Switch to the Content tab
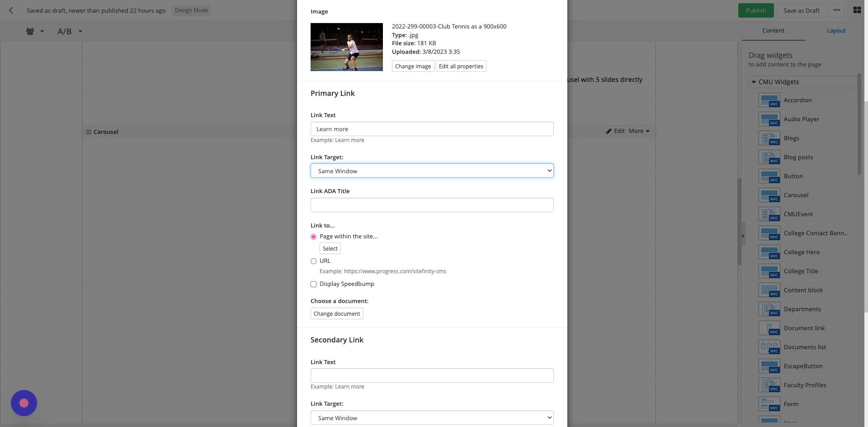 [x=773, y=31]
